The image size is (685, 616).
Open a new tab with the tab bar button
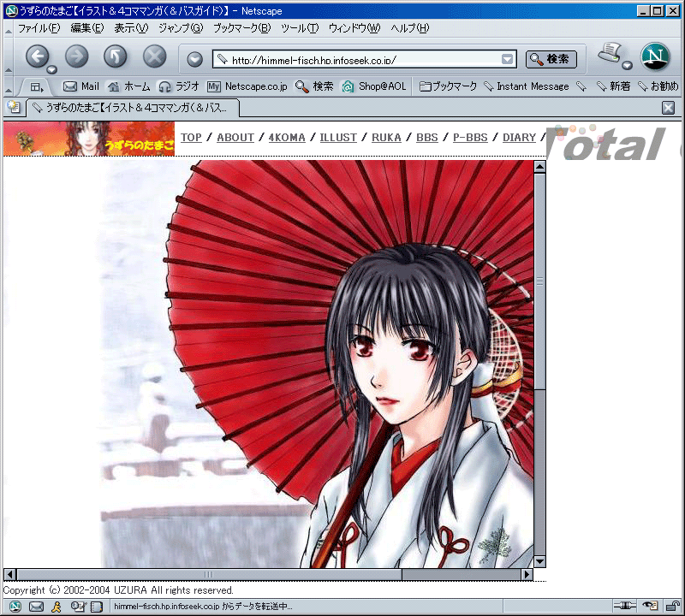pos(14,107)
